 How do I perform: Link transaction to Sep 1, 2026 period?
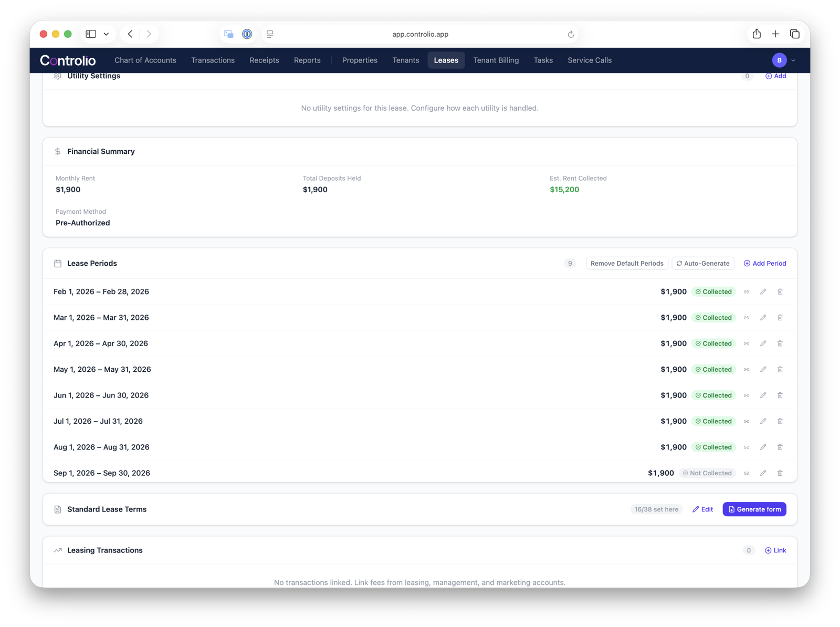click(747, 473)
